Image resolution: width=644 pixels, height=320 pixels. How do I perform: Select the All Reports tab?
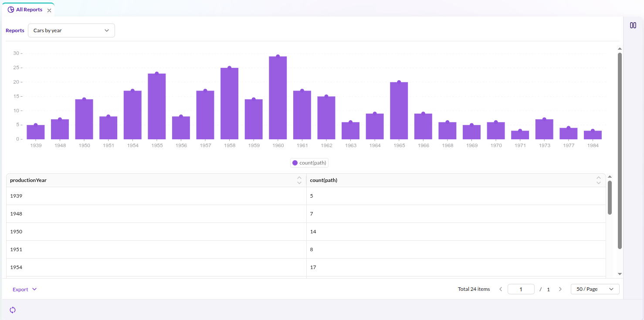tap(29, 10)
